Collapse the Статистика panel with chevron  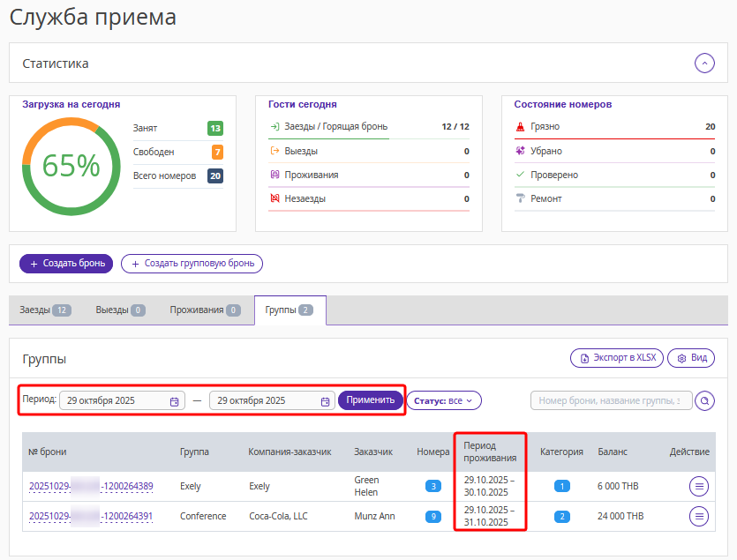pyautogui.click(x=703, y=63)
